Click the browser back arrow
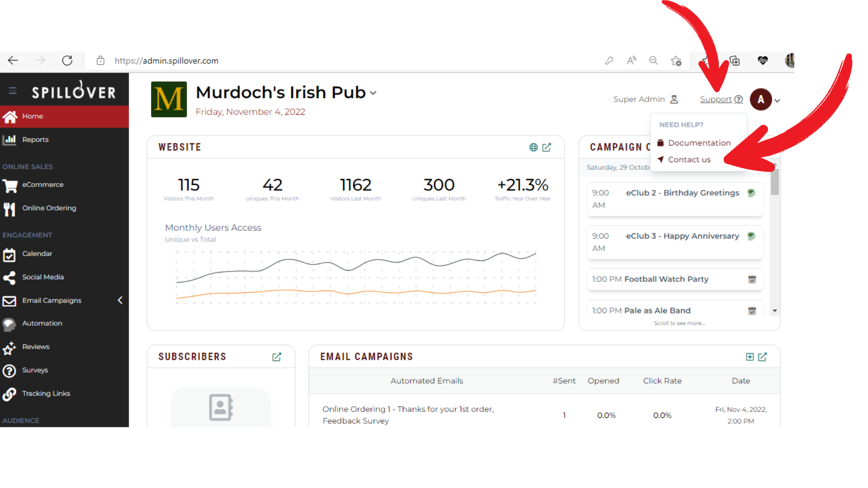 [x=13, y=61]
